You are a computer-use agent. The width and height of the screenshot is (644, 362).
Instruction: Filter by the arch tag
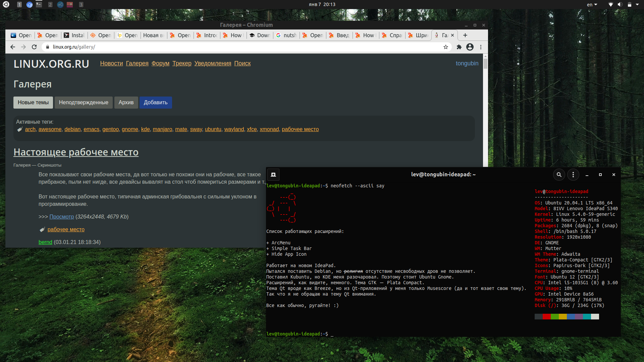point(30,129)
